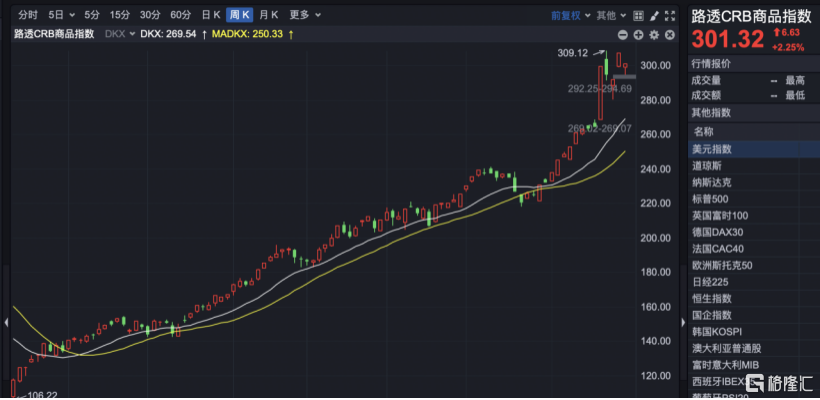Image resolution: width=820 pixels, height=400 pixels.
Task: Switch to 15分 chart tab
Action: [x=120, y=15]
